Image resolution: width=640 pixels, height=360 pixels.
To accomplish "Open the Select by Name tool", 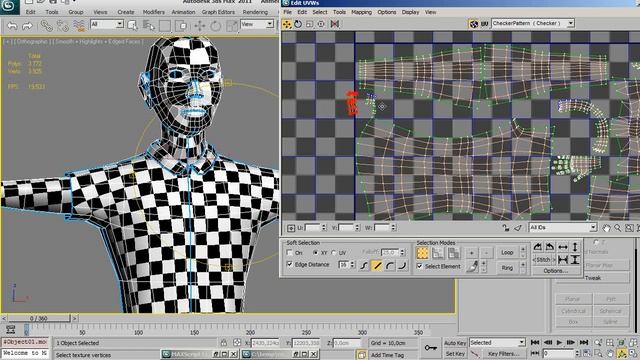I will pos(149,26).
